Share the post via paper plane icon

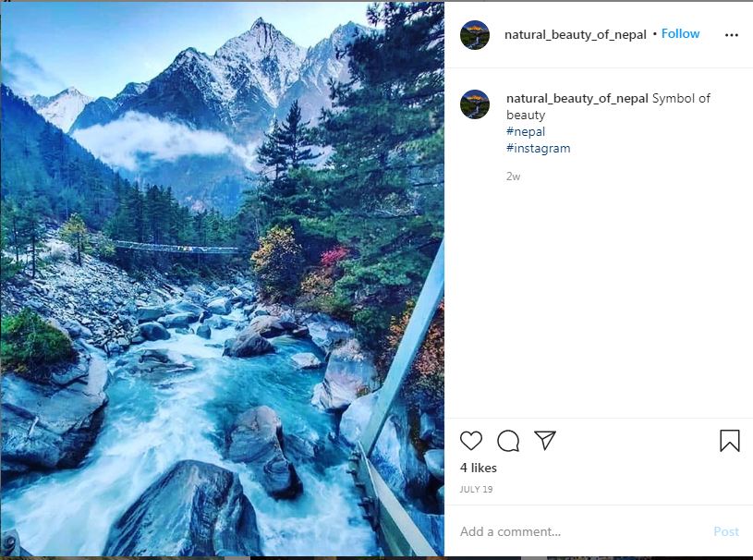[x=545, y=441]
